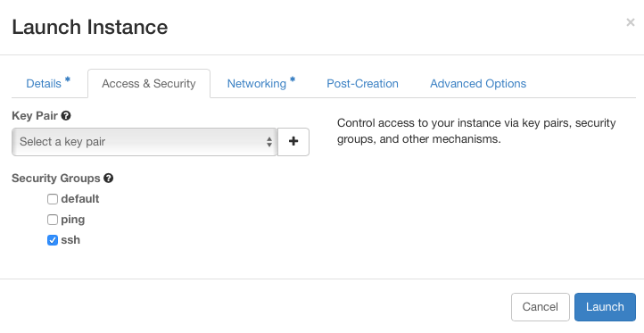644x333 pixels.
Task: Click the "ssh" security group label text
Action: pyautogui.click(x=70, y=240)
